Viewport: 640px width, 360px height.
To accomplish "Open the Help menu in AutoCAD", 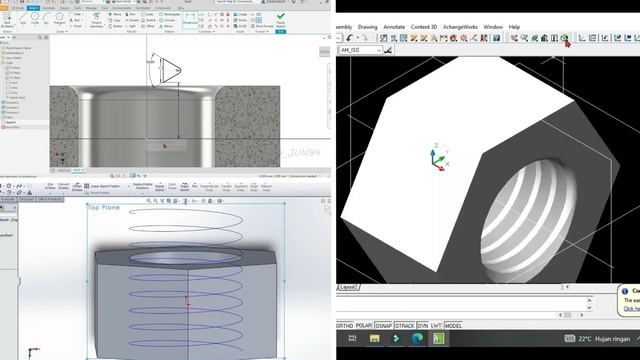I will (x=514, y=27).
